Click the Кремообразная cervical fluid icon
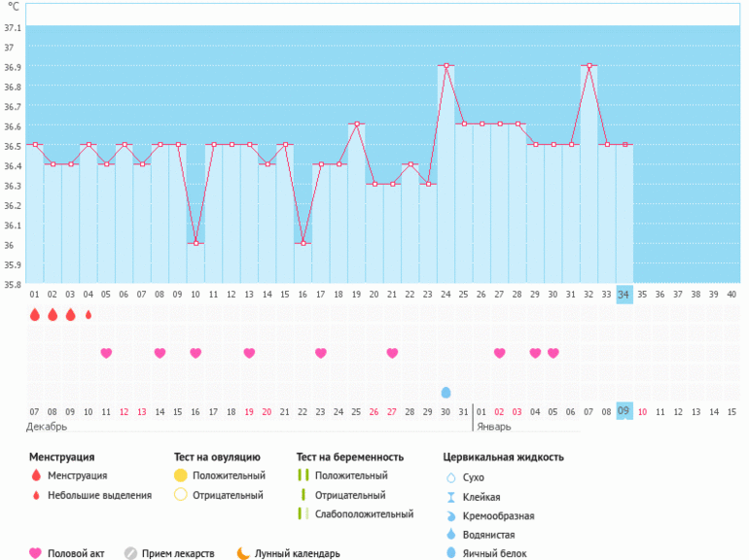Screen dimensions: 749x560 [x=449, y=515]
